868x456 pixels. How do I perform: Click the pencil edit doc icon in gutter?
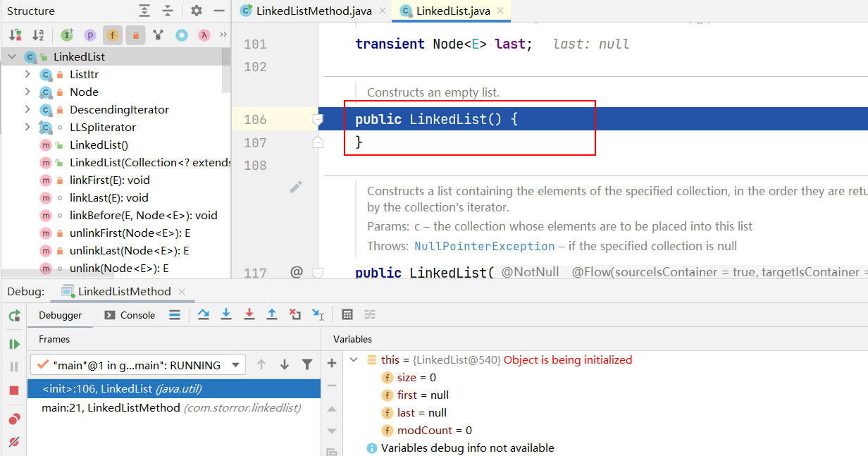pos(296,187)
